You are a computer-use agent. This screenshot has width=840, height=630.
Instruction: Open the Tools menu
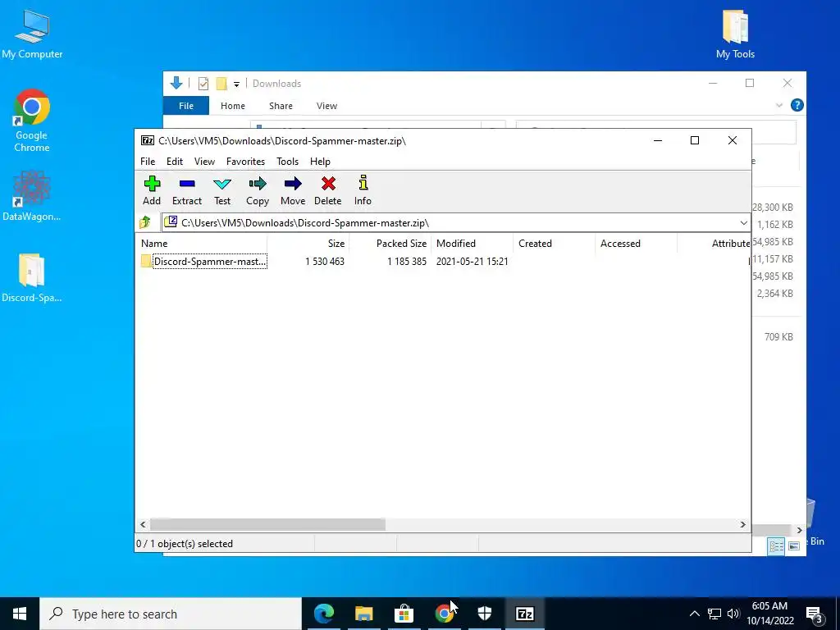click(287, 162)
